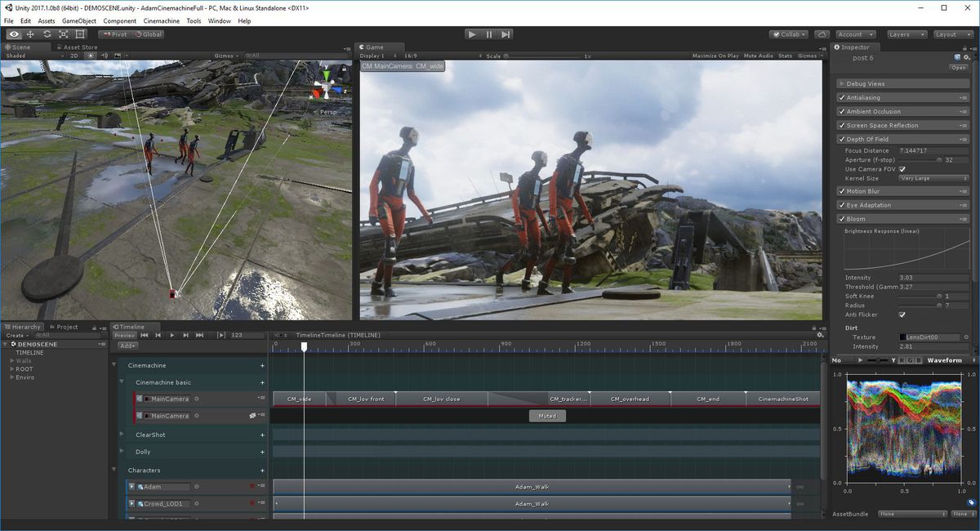
Task: Open the cloud services panel icon
Action: point(822,34)
